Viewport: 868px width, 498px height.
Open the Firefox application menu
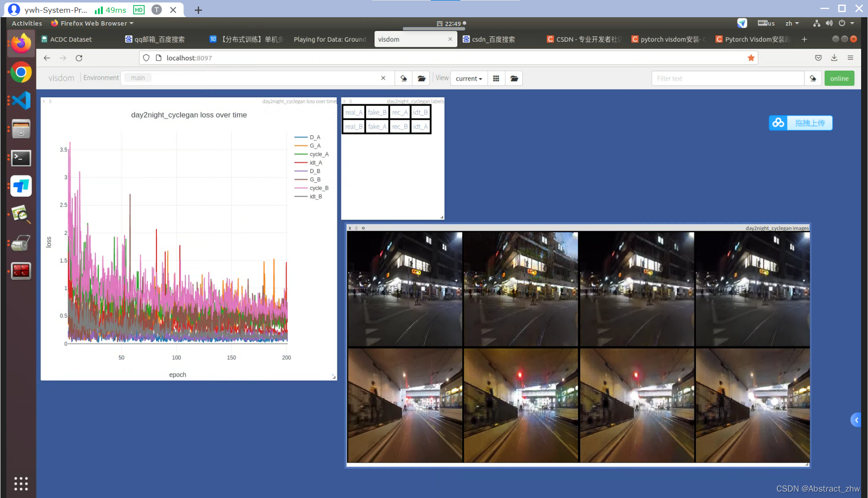pos(851,58)
